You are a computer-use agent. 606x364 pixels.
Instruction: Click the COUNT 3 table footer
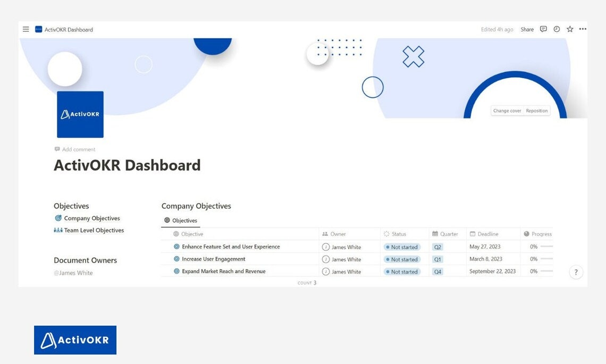tap(307, 283)
